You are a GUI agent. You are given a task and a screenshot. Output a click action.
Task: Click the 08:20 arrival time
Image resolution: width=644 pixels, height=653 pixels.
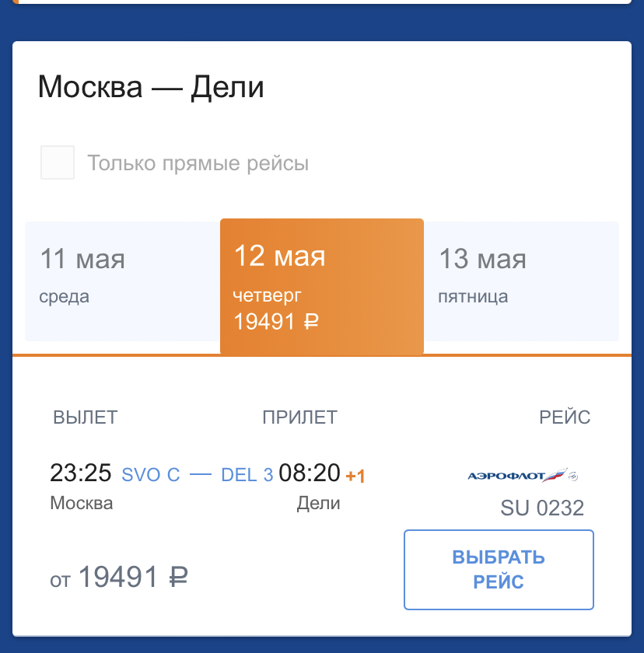(x=310, y=473)
